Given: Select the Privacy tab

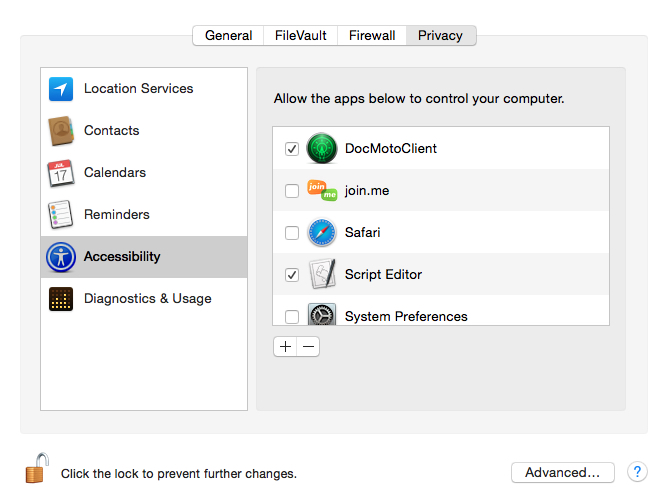Looking at the screenshot, I should click(x=441, y=35).
